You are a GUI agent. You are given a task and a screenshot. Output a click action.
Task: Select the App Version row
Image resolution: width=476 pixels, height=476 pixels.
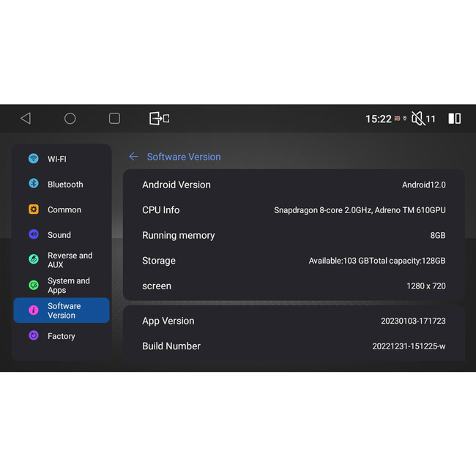(293, 321)
